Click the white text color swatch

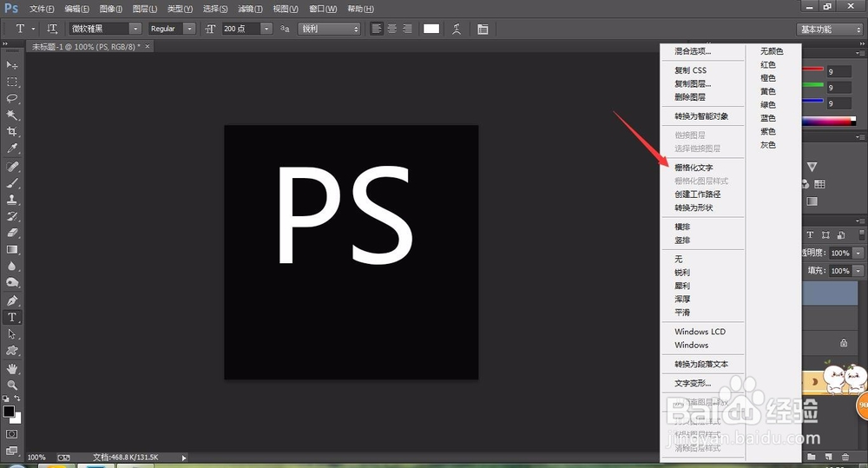click(431, 29)
